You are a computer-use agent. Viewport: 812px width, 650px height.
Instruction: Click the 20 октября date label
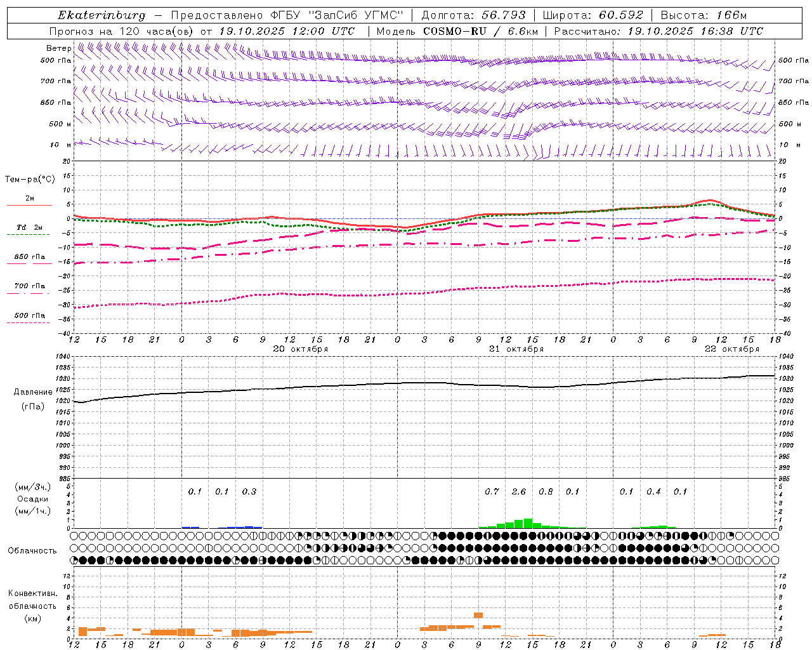point(301,349)
